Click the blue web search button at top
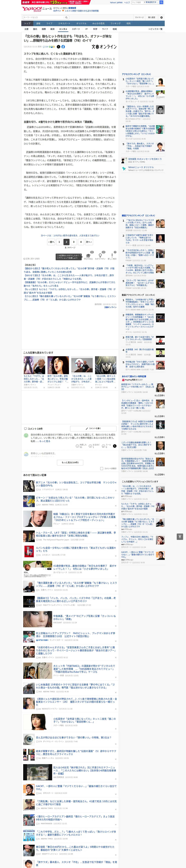The height and width of the screenshot is (868, 186). (161, 2)
